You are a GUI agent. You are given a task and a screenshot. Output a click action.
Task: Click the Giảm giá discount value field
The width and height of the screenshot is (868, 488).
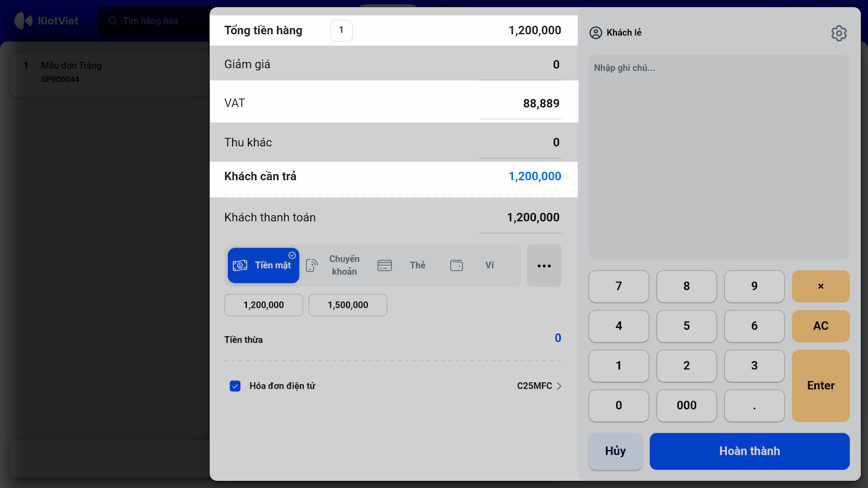point(520,65)
